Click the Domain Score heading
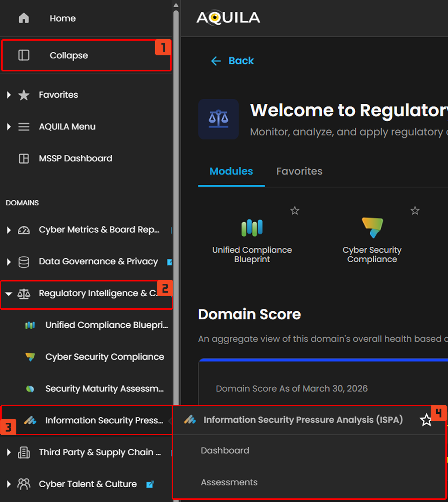 point(250,314)
